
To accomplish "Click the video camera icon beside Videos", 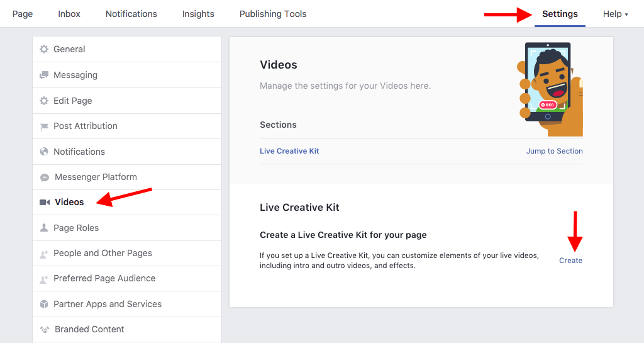I will click(45, 203).
